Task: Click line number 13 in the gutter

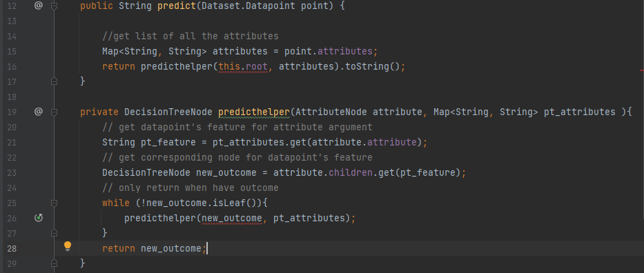Action: click(x=12, y=21)
